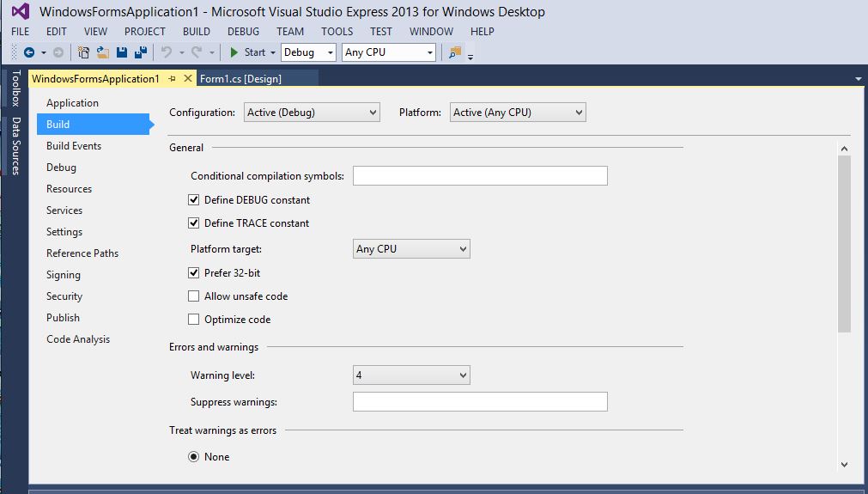Open the toolbar overflow options arrow

click(x=470, y=56)
